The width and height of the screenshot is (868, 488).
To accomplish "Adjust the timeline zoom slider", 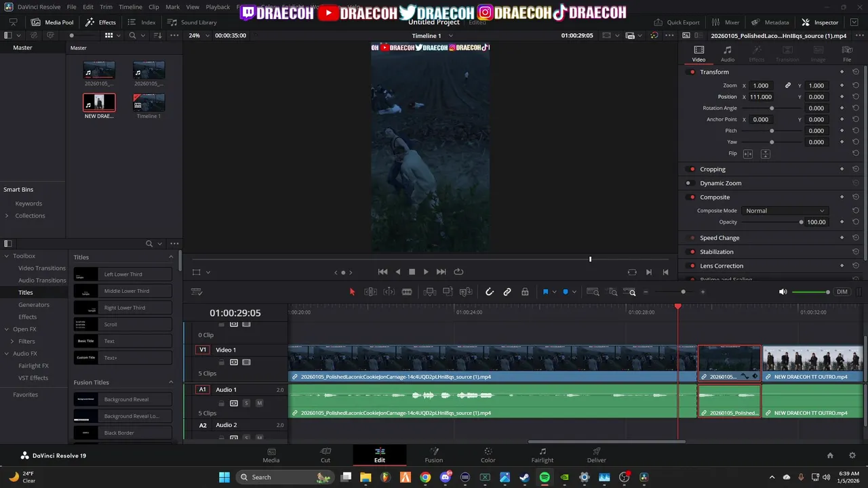I will 683,292.
